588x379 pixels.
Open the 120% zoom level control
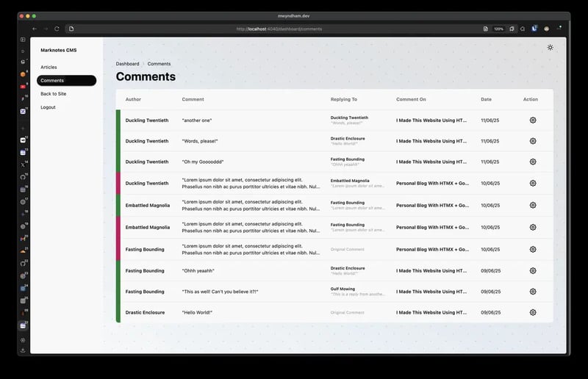point(498,29)
